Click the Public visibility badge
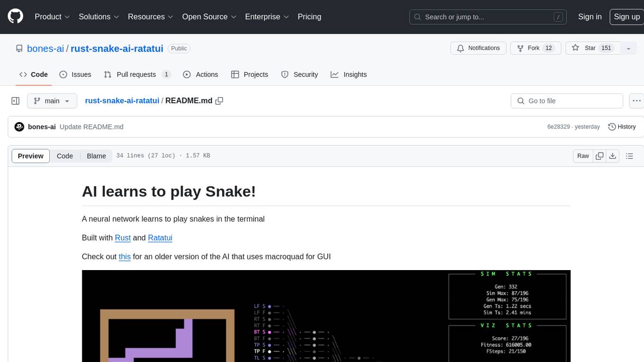This screenshot has width=644, height=362. point(179,48)
